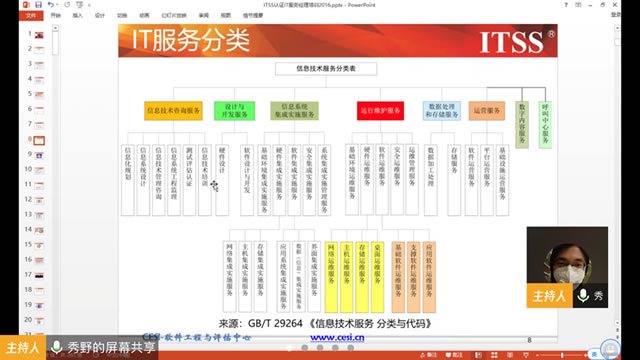
Task: Click the PowerPoint application logo icon
Action: [26, 4]
